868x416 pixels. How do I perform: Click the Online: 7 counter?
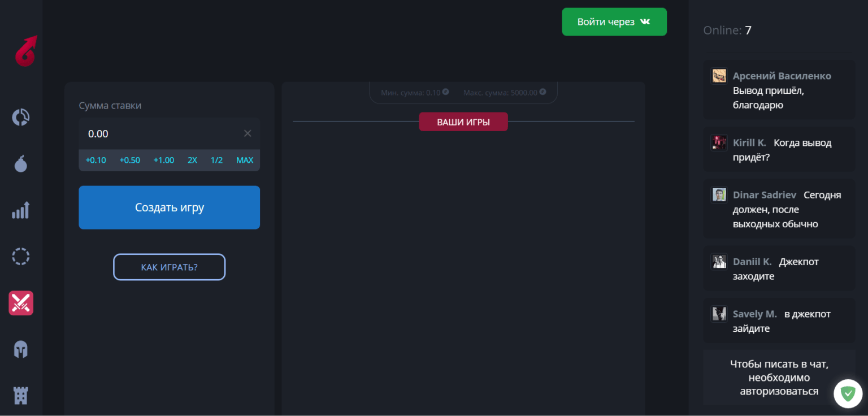727,31
